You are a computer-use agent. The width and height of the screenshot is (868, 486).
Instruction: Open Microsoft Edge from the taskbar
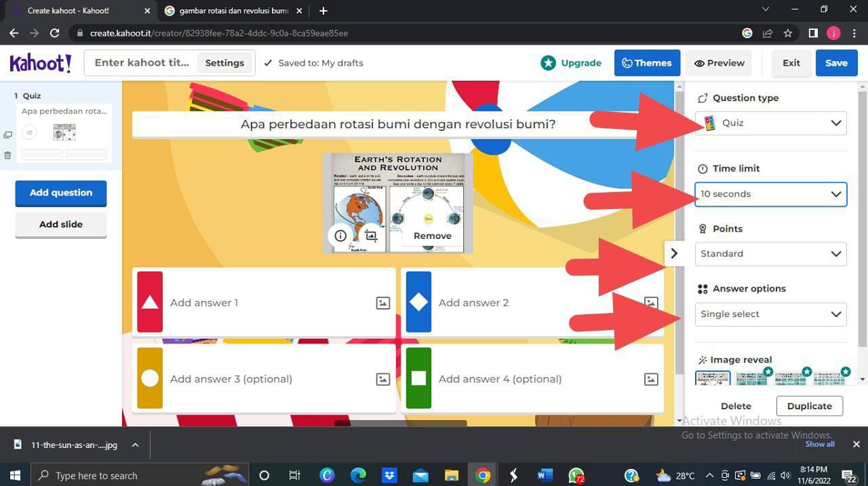358,475
